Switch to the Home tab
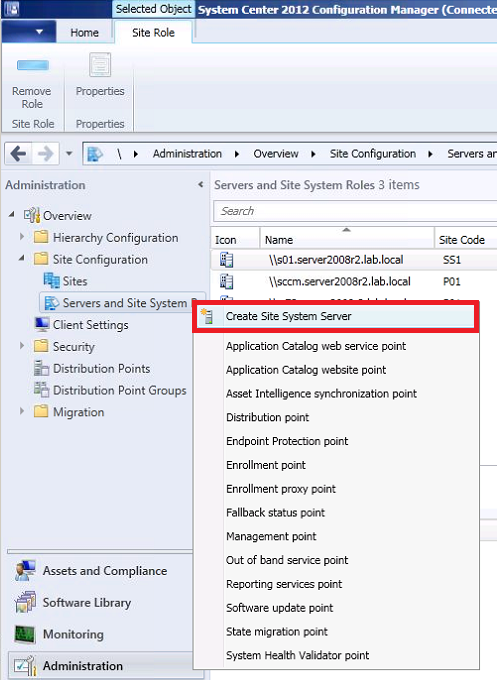The height and width of the screenshot is (680, 497). (x=85, y=33)
